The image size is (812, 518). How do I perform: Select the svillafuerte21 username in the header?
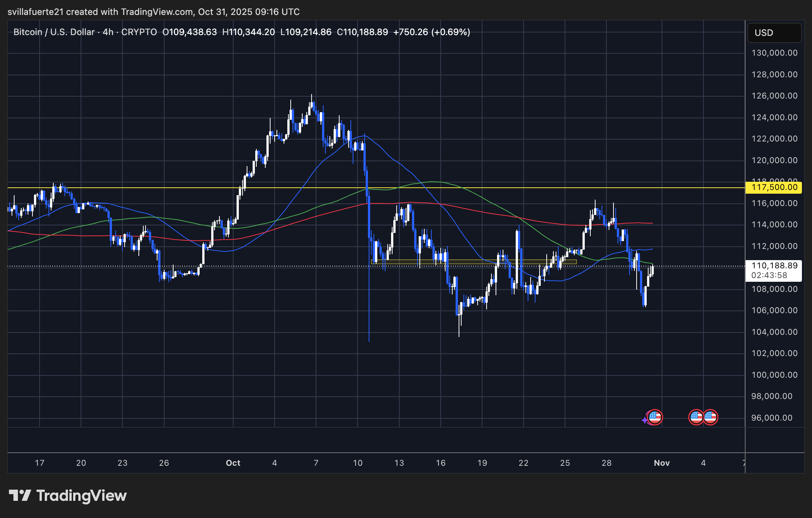coord(36,12)
